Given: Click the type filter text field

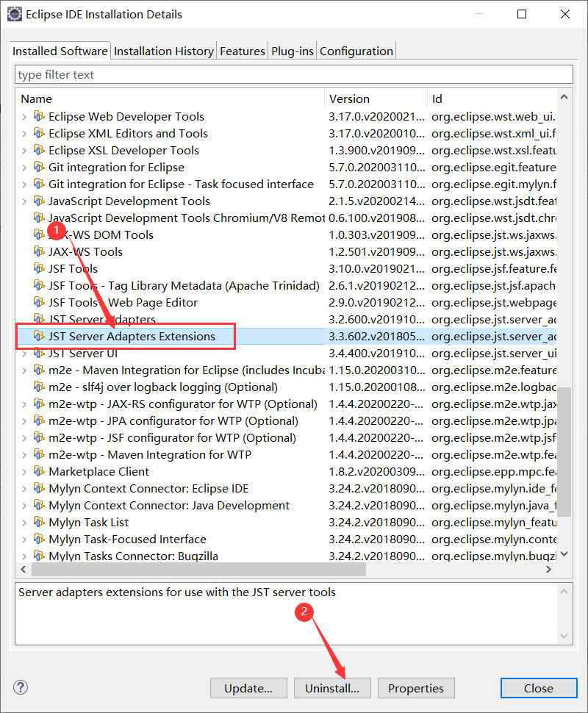Looking at the screenshot, I should click(294, 74).
